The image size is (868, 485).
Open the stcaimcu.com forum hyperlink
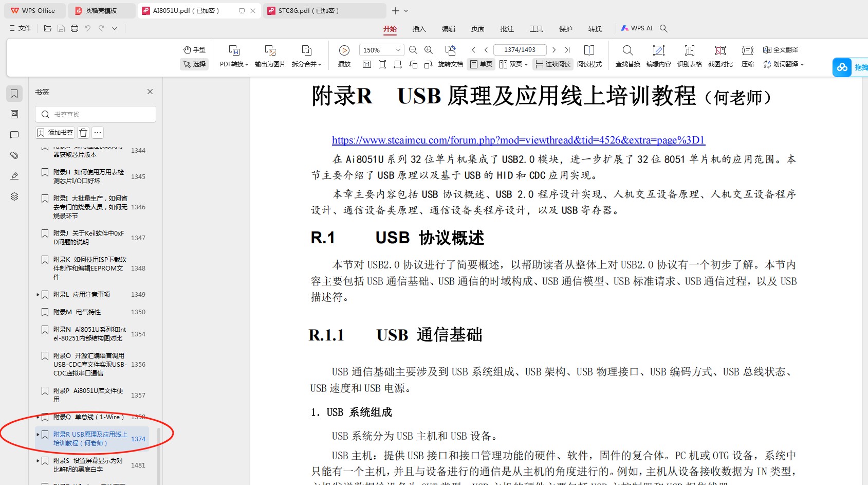519,140
